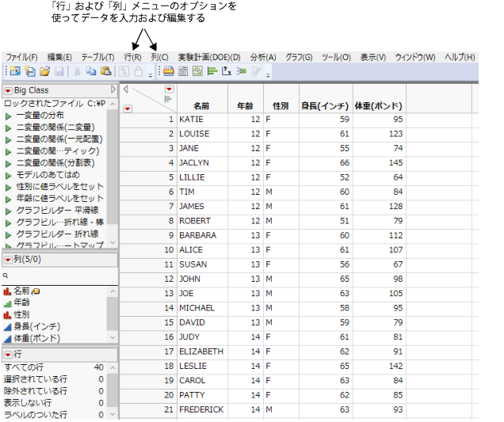
Task: Open the 実験計画(DOE)(D) menu
Action: click(208, 57)
